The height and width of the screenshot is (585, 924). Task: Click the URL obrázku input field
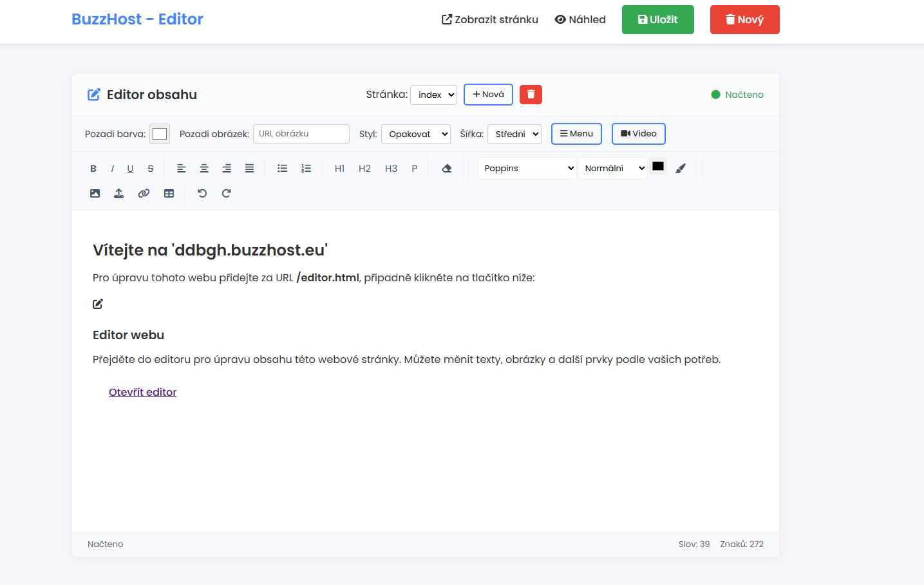(x=301, y=134)
